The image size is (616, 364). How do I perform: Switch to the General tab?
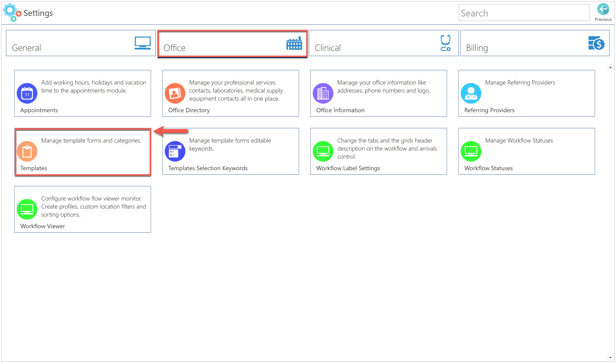pyautogui.click(x=81, y=43)
